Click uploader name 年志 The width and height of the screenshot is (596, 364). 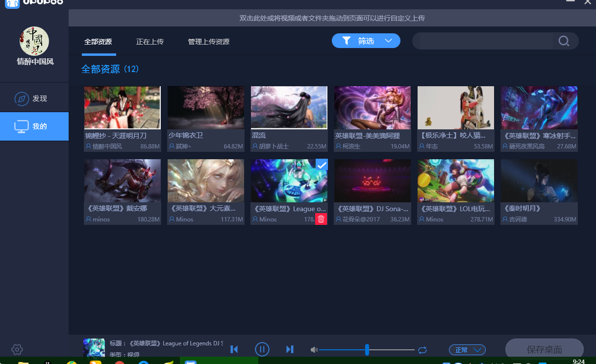click(431, 146)
